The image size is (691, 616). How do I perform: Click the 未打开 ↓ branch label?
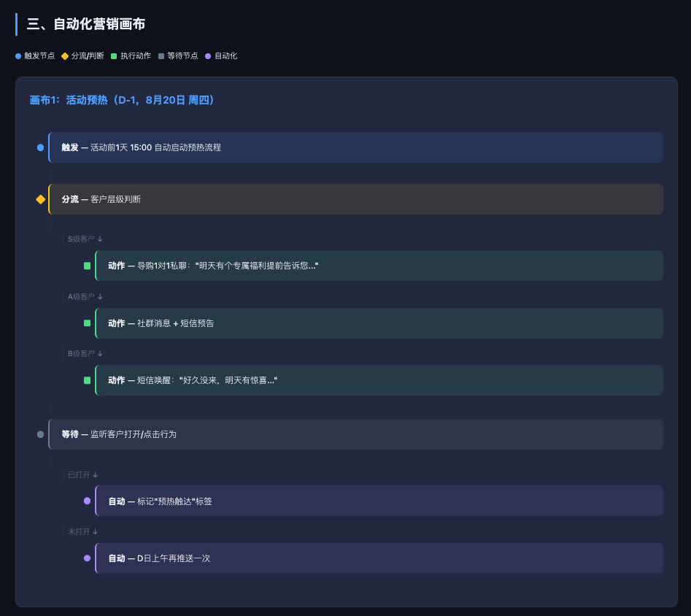point(83,532)
